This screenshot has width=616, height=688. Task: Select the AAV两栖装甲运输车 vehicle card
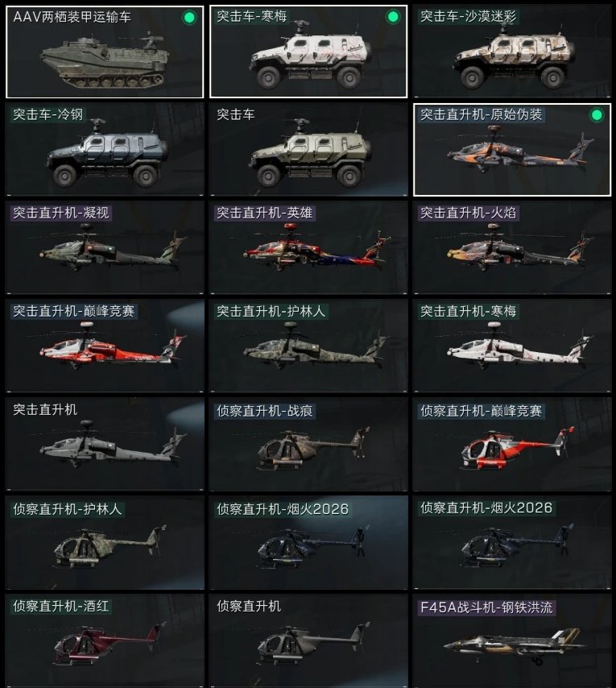point(105,52)
